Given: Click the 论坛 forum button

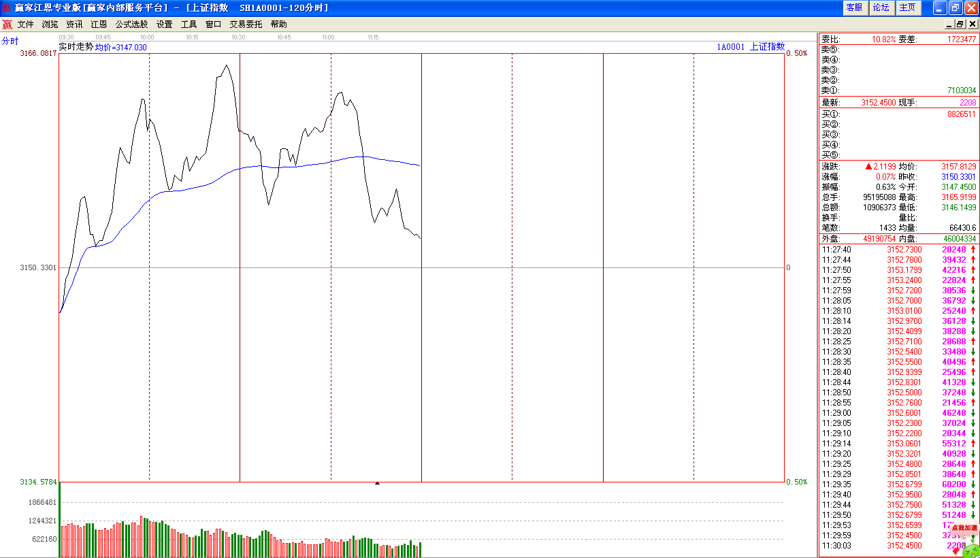Looking at the screenshot, I should tap(881, 7).
